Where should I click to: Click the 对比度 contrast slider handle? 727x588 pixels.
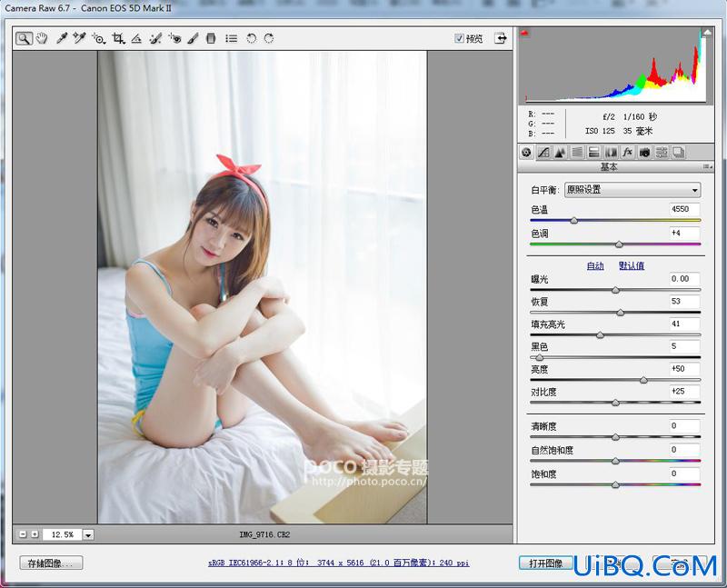click(616, 403)
